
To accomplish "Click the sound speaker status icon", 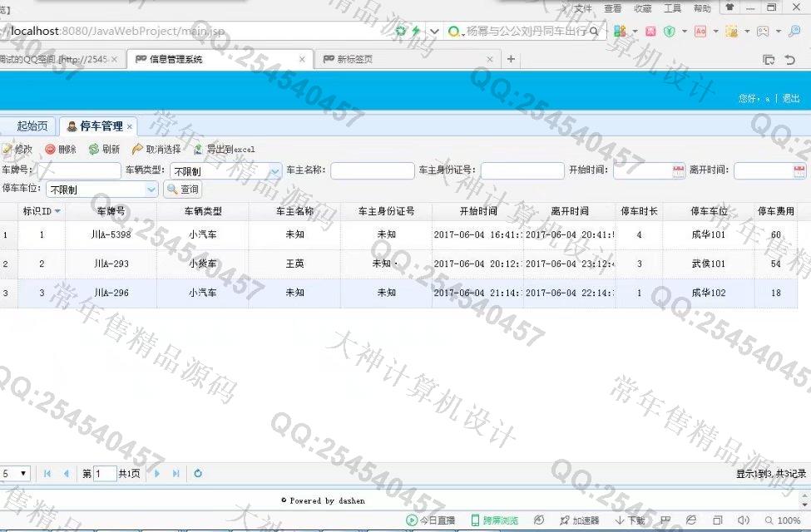I will click(x=744, y=520).
